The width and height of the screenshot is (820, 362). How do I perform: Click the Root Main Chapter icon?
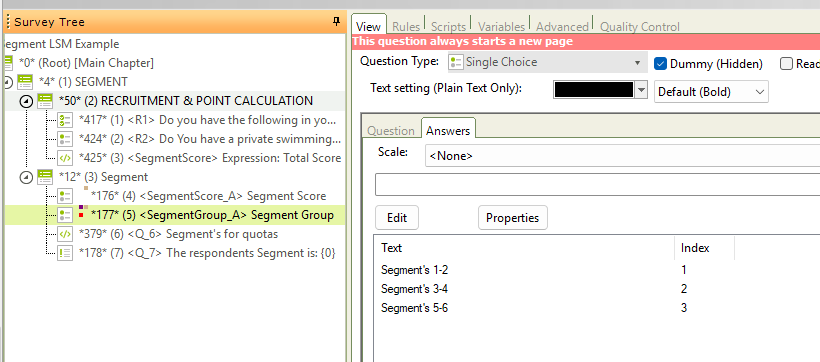tap(7, 63)
